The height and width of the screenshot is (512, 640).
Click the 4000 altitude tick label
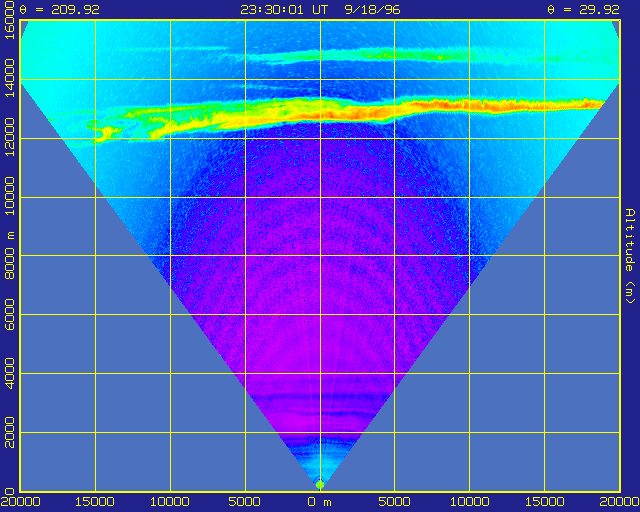coord(9,373)
